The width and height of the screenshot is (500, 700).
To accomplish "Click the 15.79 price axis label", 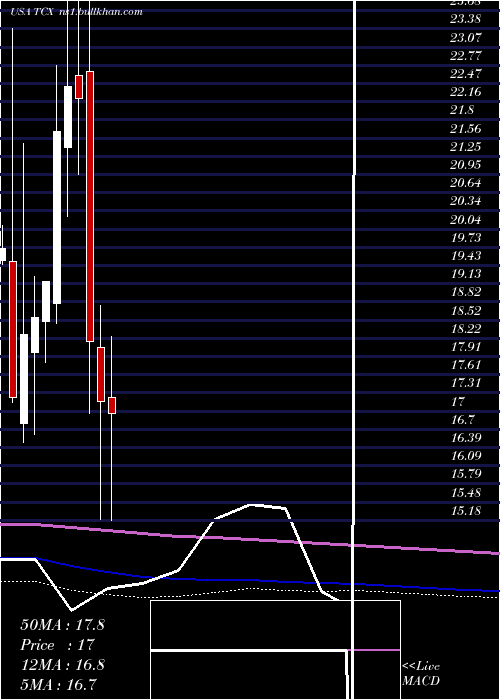I will tap(466, 474).
